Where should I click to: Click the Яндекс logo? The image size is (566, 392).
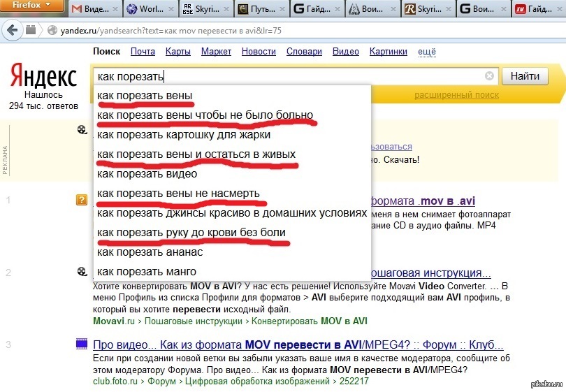(44, 75)
